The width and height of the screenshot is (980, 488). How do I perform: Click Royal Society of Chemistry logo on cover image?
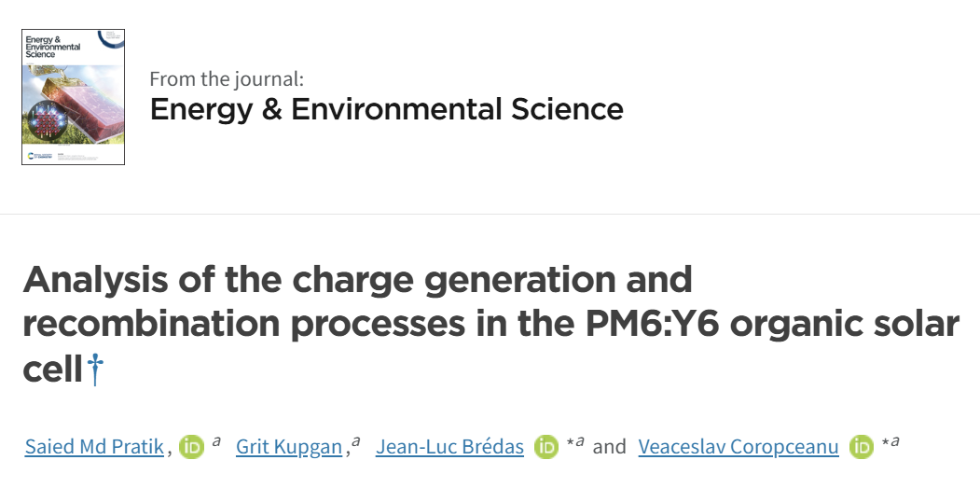[40, 156]
